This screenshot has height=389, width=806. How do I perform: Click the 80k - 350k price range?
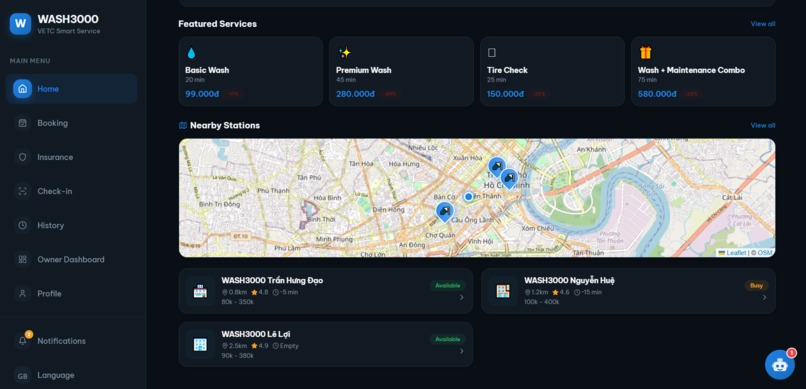click(237, 302)
